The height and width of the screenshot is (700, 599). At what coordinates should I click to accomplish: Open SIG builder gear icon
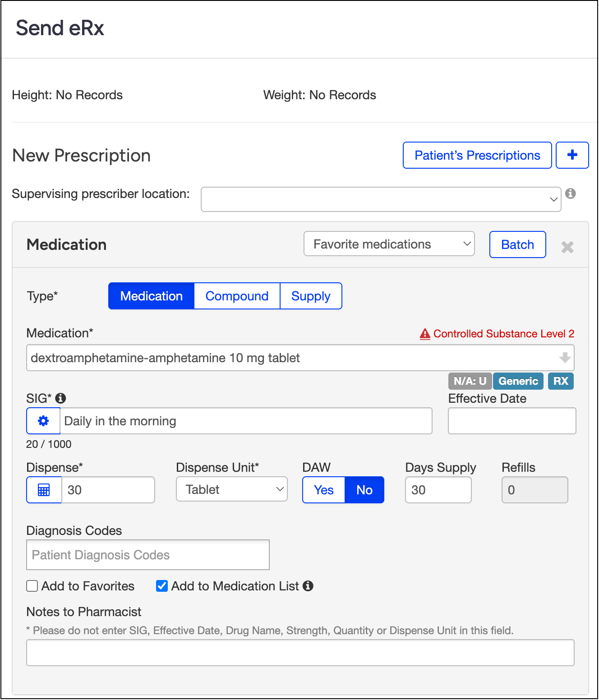pos(43,421)
